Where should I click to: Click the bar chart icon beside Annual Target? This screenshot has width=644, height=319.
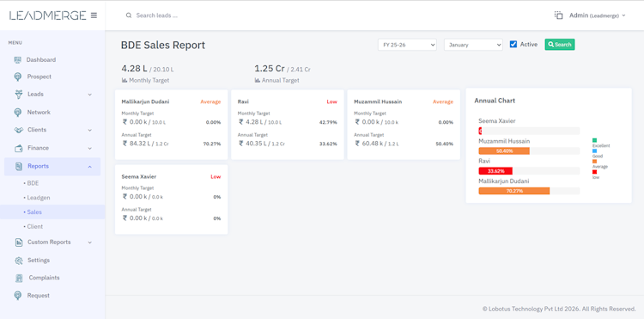tap(258, 81)
